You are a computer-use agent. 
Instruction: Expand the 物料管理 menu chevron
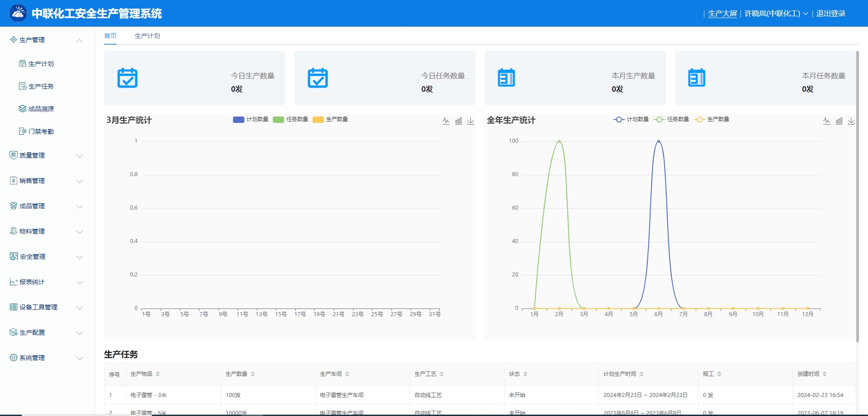click(80, 232)
